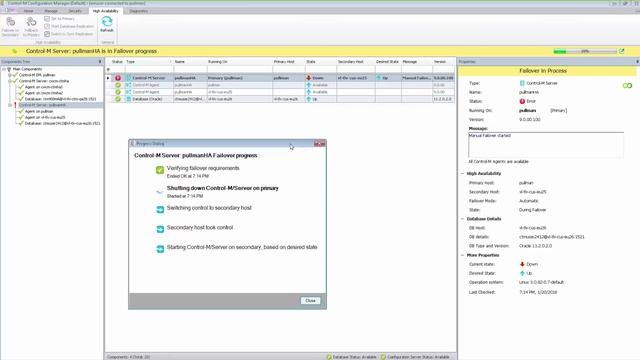Click the red Error status icon in Properties

tap(522, 101)
